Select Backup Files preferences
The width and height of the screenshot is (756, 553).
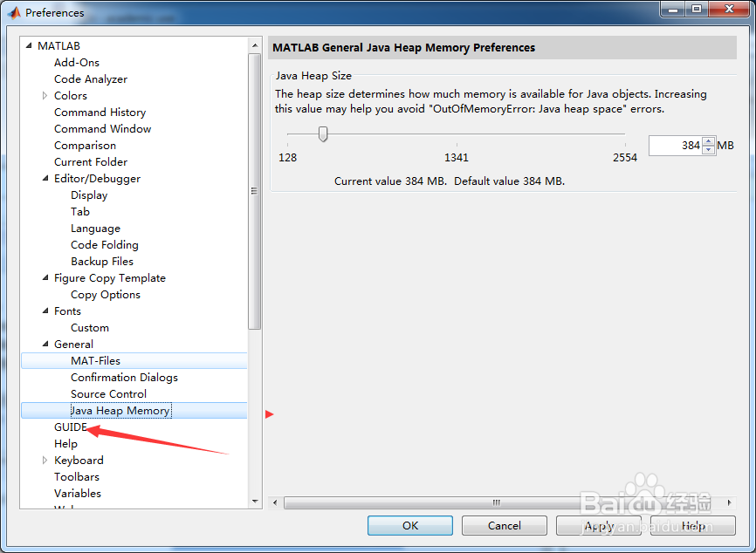(x=102, y=262)
